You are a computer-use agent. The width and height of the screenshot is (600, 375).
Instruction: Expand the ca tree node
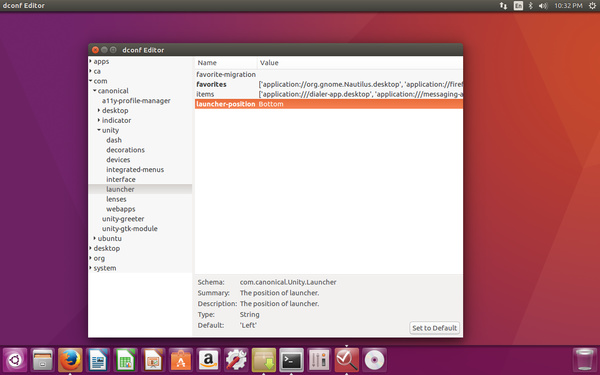[x=91, y=71]
